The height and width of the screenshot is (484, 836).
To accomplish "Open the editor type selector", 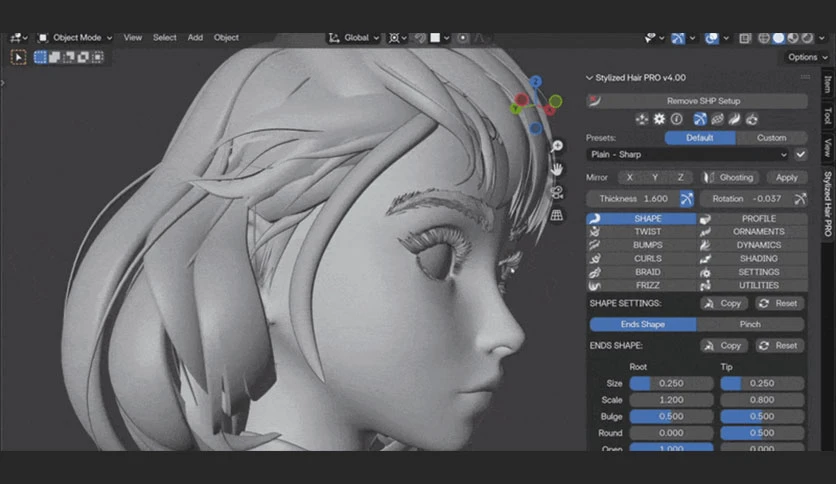I will tap(19, 38).
